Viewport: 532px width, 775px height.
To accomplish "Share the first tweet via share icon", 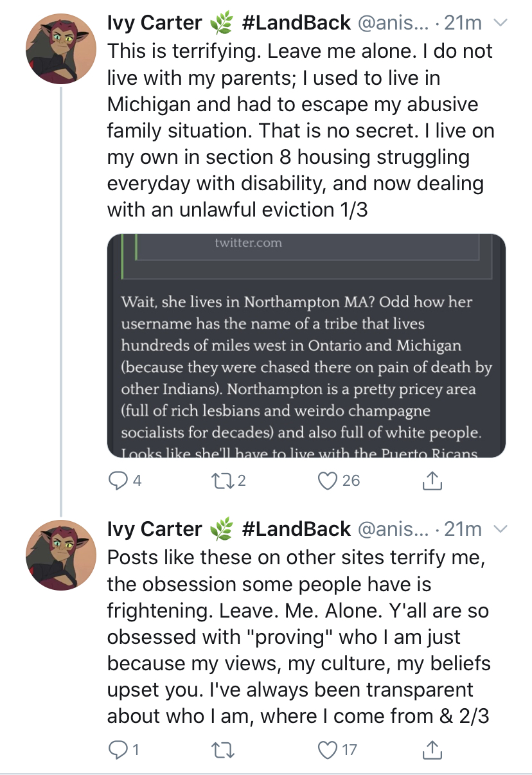I will pyautogui.click(x=433, y=479).
